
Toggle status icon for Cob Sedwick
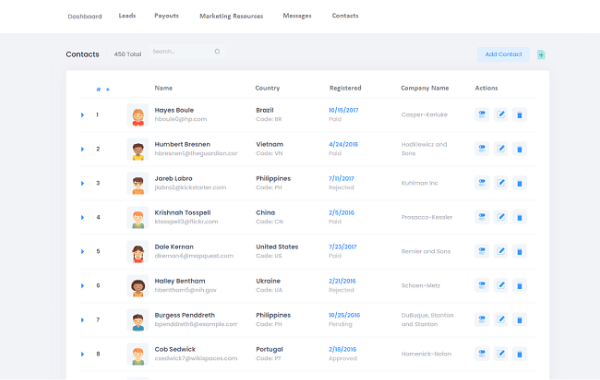(x=482, y=354)
